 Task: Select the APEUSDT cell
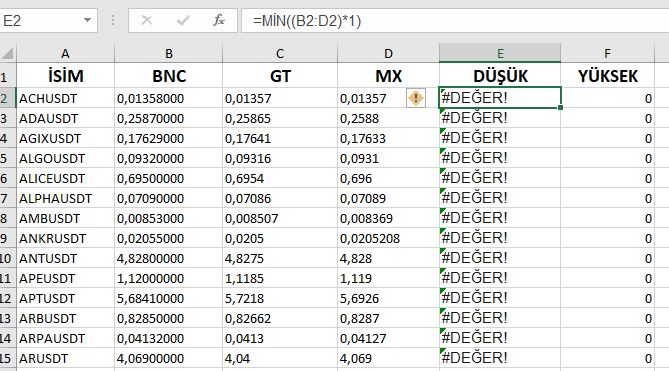(65, 278)
